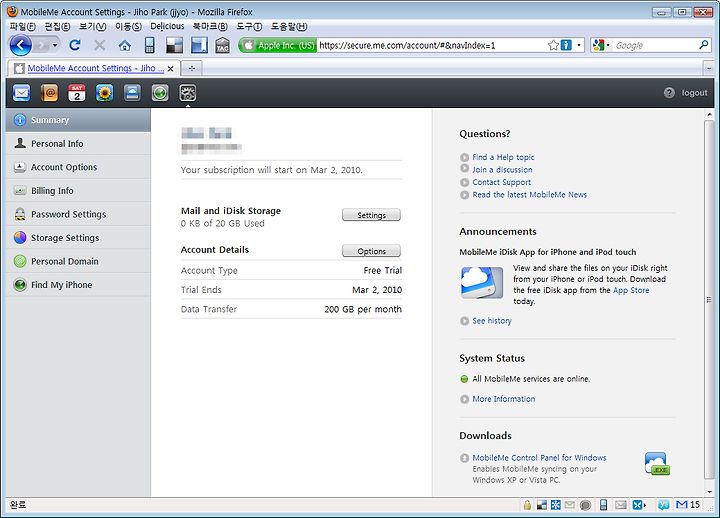Click the Delicious icon in status bar
The height and width of the screenshot is (518, 720).
542,505
